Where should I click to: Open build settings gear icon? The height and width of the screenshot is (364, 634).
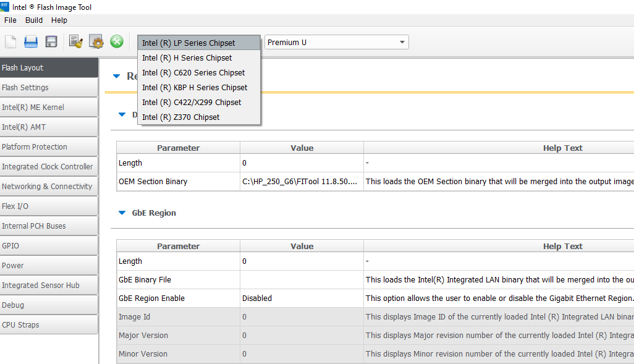tap(96, 41)
